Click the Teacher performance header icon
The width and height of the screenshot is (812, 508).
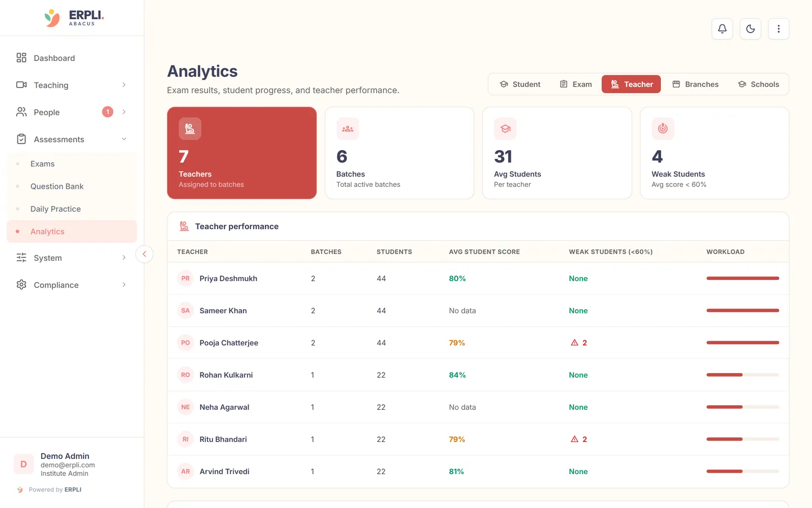184,226
